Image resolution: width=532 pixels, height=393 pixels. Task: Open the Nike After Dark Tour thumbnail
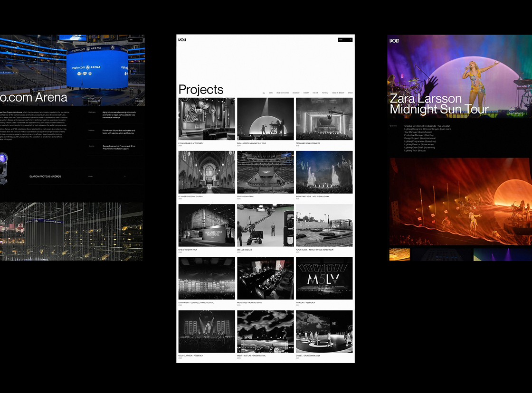coord(207,225)
